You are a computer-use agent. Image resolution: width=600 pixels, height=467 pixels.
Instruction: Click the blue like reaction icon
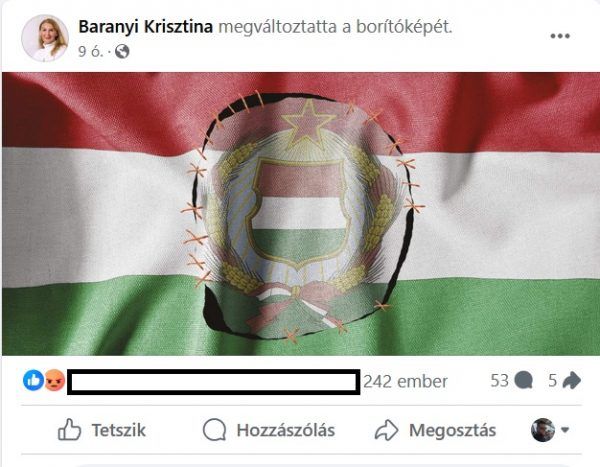(33, 380)
